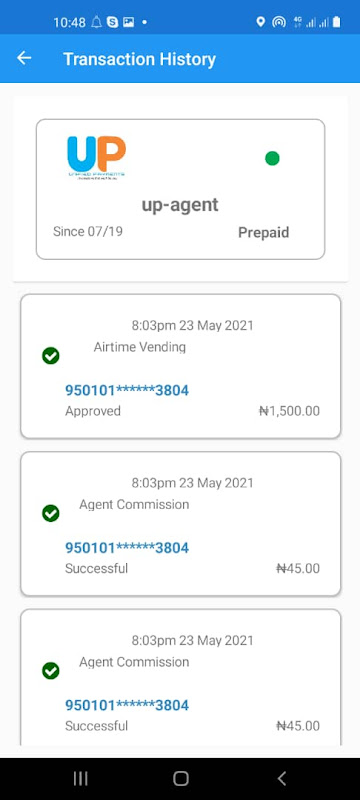
Task: Select account number in first Agent Commission card
Action: pyautogui.click(x=127, y=548)
